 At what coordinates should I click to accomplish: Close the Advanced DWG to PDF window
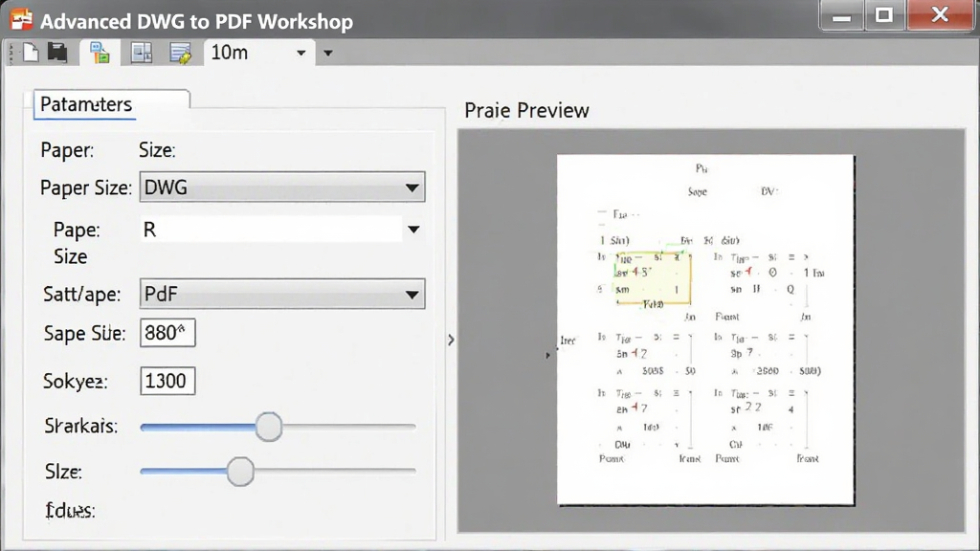[x=940, y=15]
